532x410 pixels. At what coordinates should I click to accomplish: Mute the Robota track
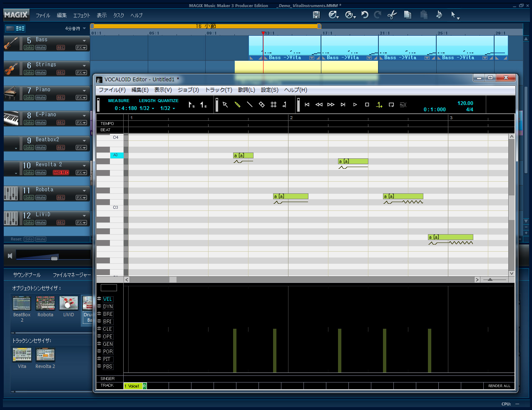(41, 197)
